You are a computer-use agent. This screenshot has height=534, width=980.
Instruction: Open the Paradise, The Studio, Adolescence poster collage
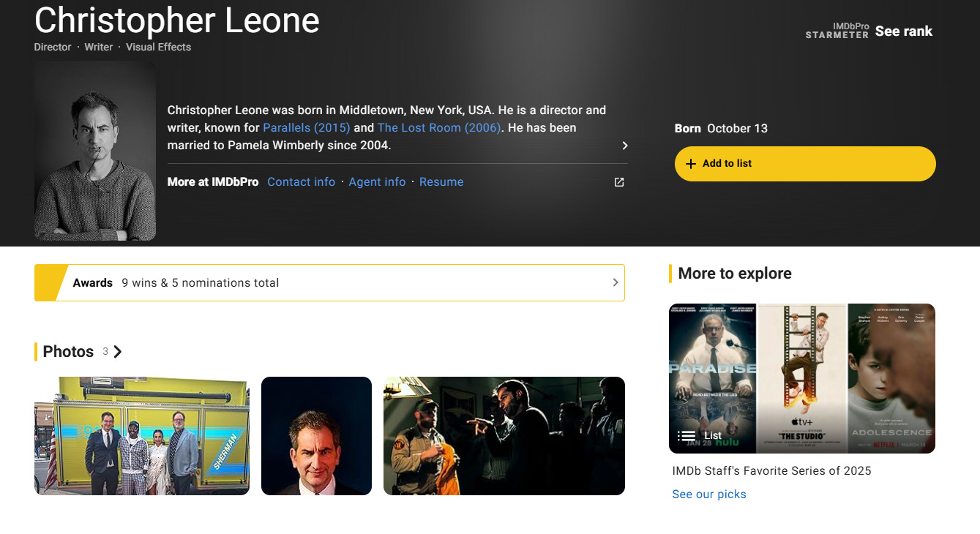802,378
